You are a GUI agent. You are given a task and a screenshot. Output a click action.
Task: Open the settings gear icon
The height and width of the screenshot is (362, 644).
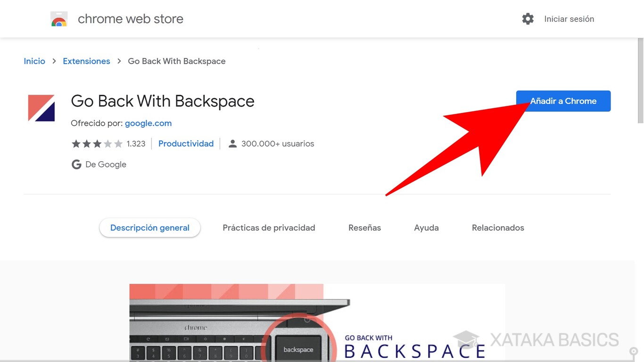pyautogui.click(x=528, y=19)
